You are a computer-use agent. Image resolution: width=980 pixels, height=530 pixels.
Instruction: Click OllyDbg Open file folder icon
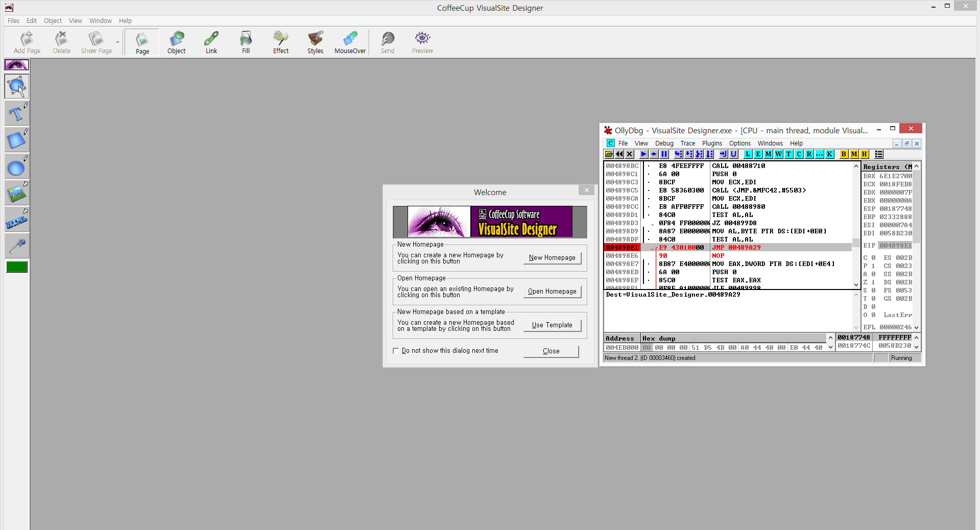609,154
